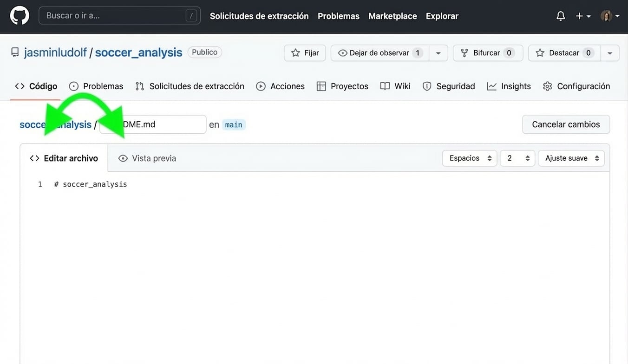Click the line number 1 gutter
This screenshot has width=628, height=364.
[x=40, y=184]
